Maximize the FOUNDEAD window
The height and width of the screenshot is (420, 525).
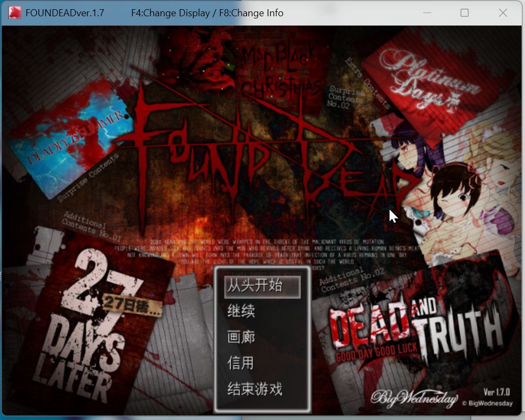[x=464, y=12]
